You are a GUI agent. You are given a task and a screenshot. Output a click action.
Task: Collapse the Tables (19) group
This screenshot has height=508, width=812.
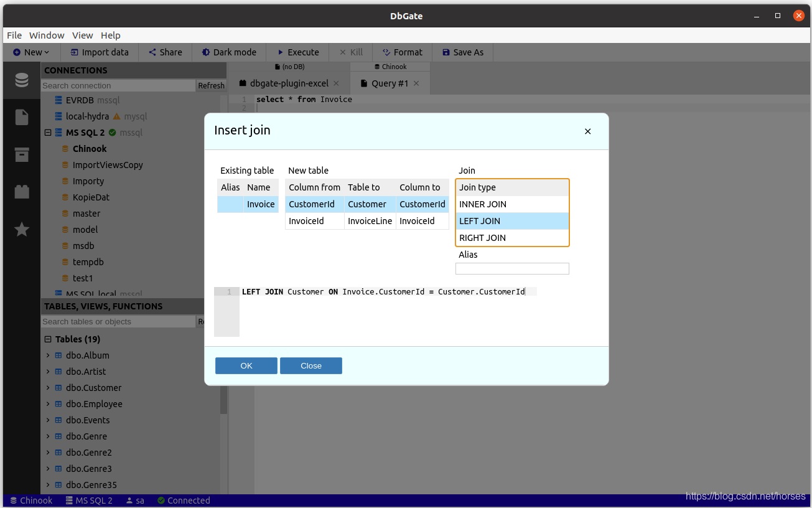coord(48,339)
